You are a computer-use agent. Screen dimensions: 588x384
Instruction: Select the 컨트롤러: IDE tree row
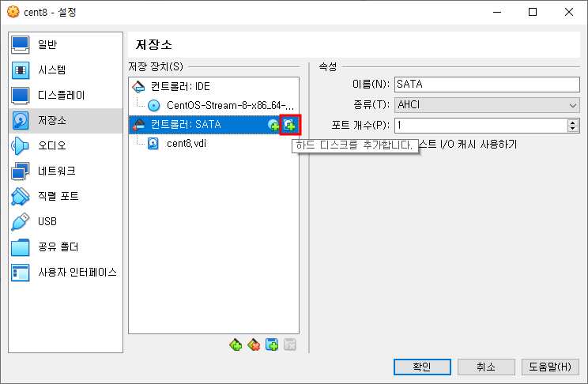tap(213, 87)
